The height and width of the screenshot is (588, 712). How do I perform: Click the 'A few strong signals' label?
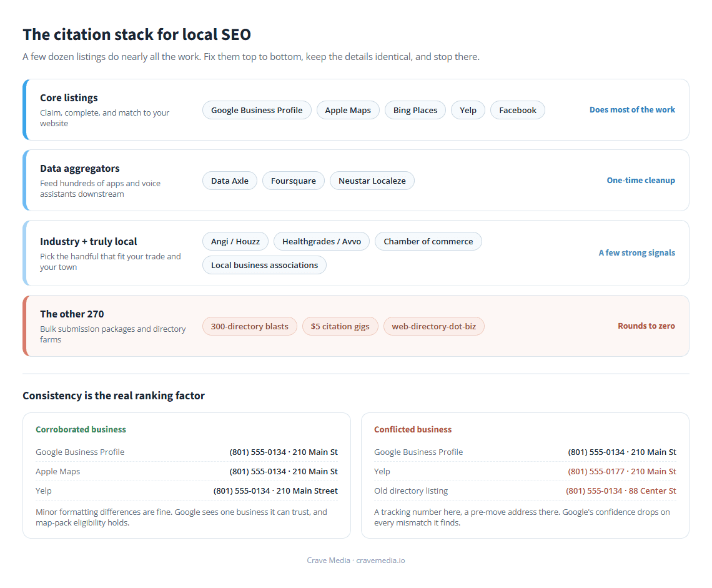pyautogui.click(x=636, y=252)
